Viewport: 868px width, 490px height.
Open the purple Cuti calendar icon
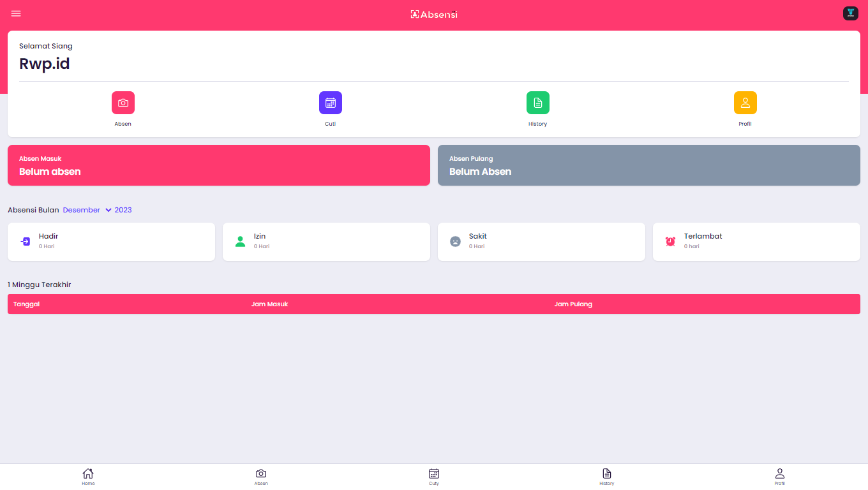pyautogui.click(x=331, y=103)
